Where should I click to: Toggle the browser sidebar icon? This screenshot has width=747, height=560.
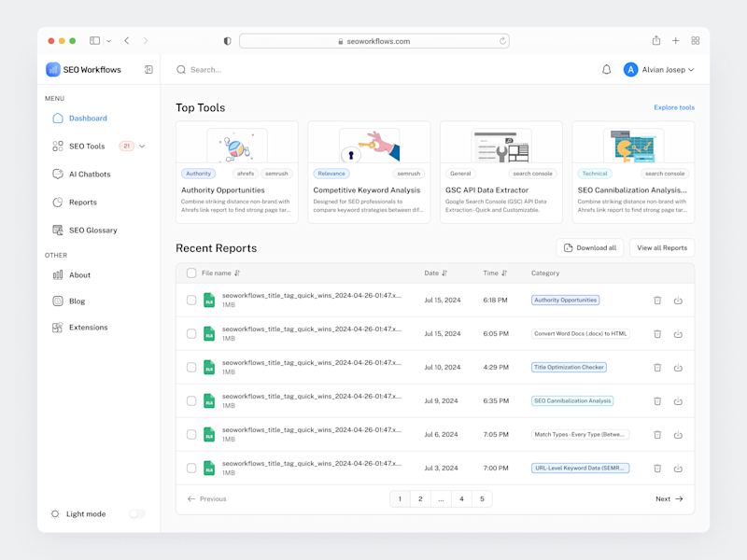95,40
